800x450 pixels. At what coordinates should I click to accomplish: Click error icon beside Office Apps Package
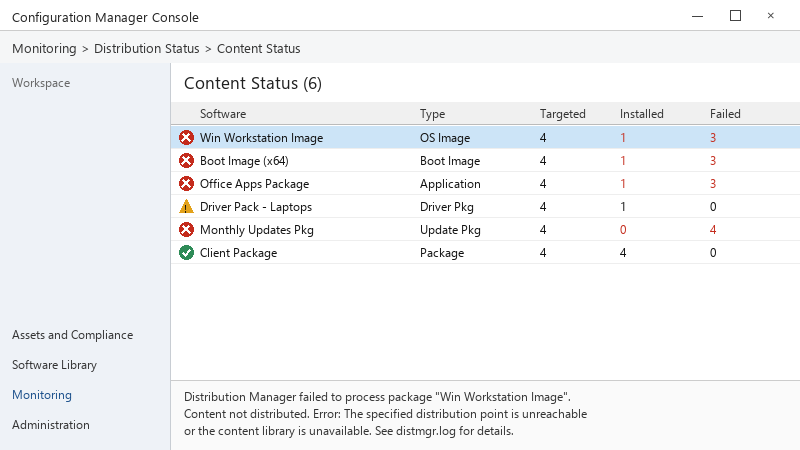(x=186, y=184)
